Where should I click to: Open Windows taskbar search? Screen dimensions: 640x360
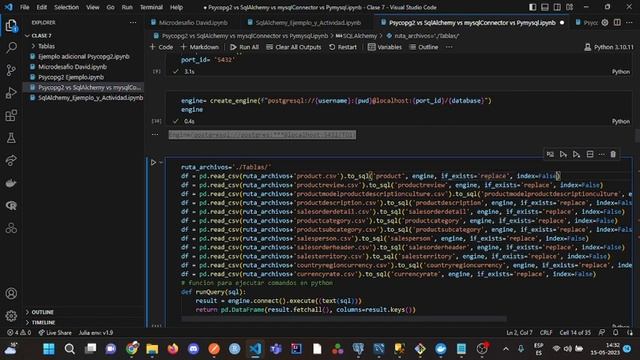coord(70,349)
